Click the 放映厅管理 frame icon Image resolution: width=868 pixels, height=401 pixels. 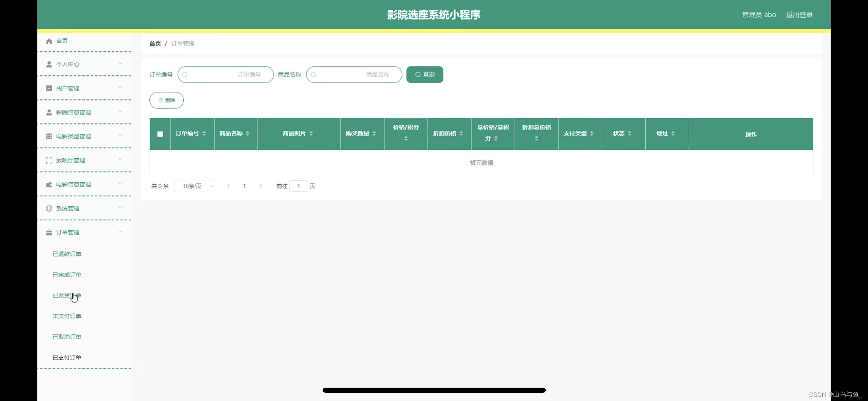(x=49, y=160)
